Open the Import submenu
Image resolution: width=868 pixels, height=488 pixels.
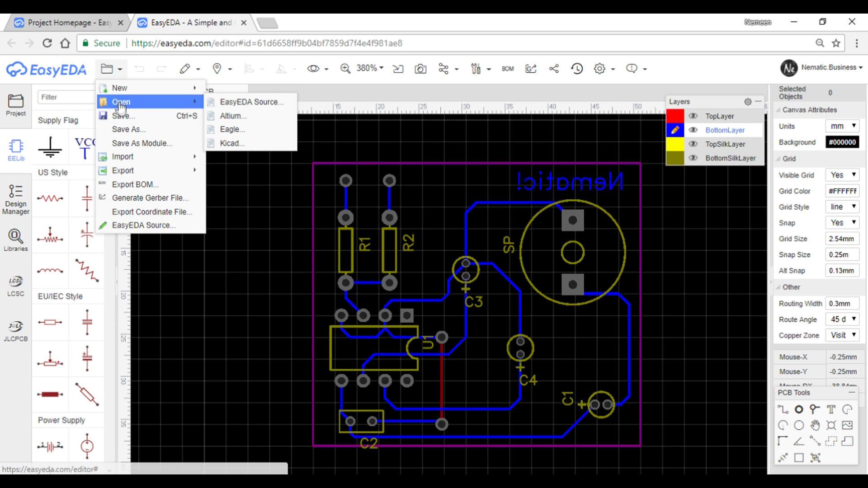tap(151, 157)
